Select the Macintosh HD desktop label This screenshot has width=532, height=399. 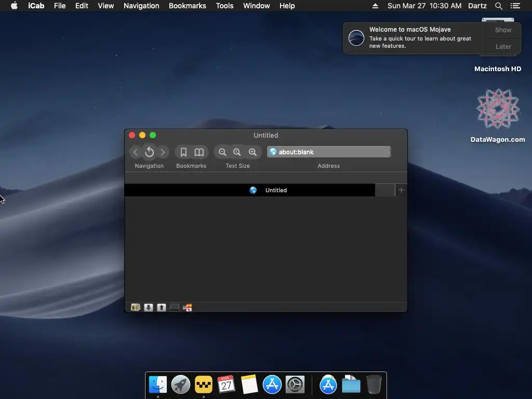[x=498, y=69]
